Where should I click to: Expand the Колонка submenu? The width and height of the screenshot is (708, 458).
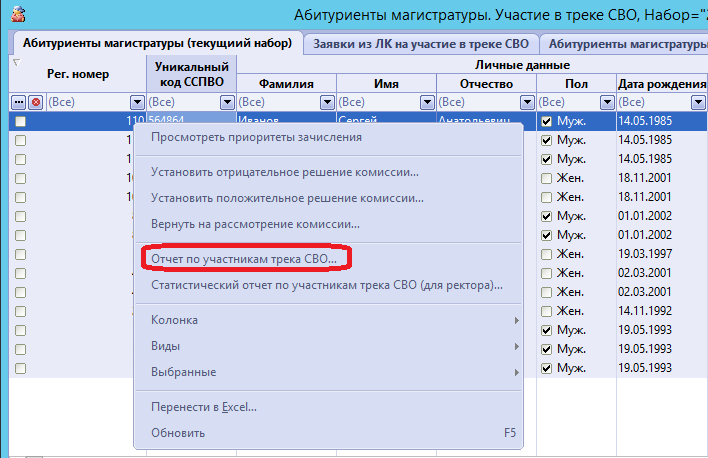click(x=328, y=320)
